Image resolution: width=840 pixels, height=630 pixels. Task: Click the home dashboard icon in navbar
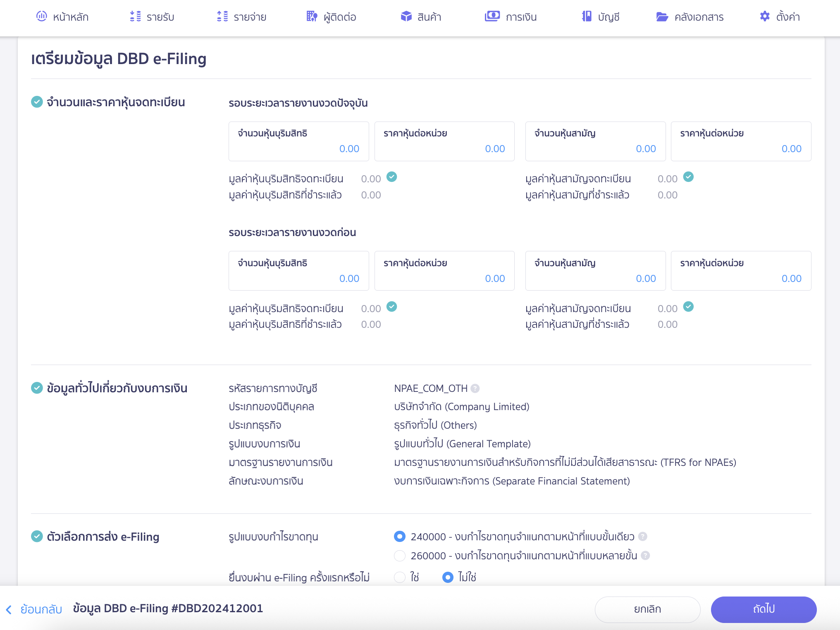[41, 17]
